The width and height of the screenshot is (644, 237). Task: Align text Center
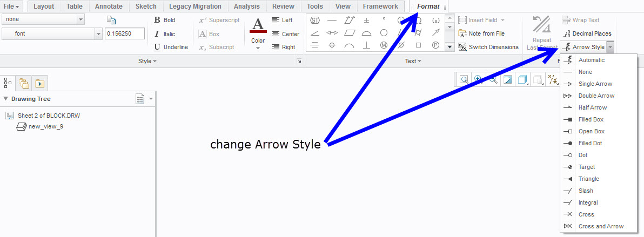285,34
